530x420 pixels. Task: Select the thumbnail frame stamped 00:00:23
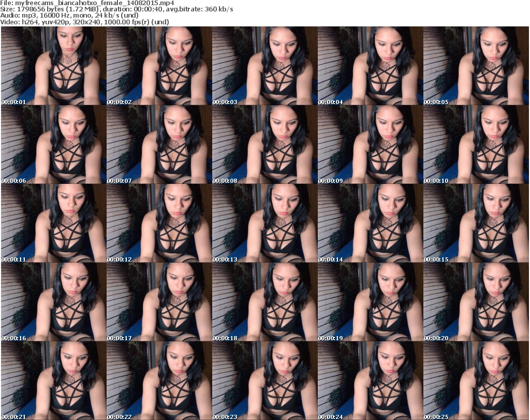point(264,381)
